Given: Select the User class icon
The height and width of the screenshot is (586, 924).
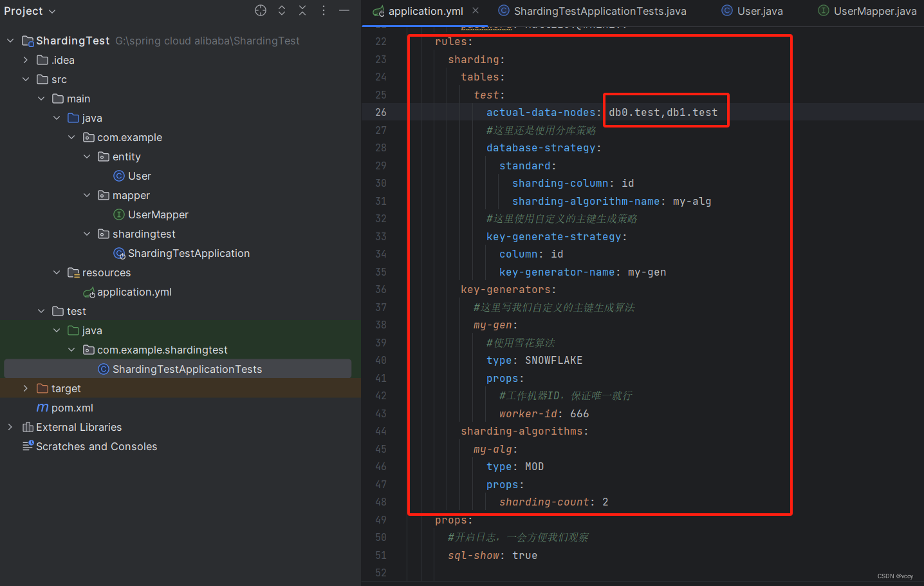Looking at the screenshot, I should 119,176.
